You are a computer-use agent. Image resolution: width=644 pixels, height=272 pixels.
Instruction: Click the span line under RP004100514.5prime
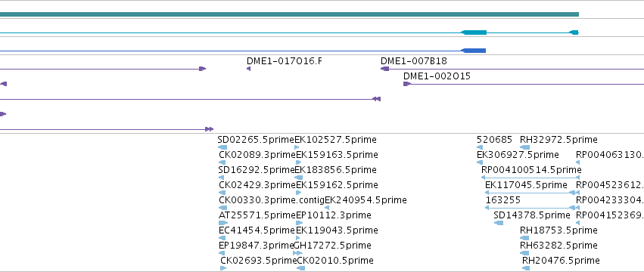[x=530, y=178]
